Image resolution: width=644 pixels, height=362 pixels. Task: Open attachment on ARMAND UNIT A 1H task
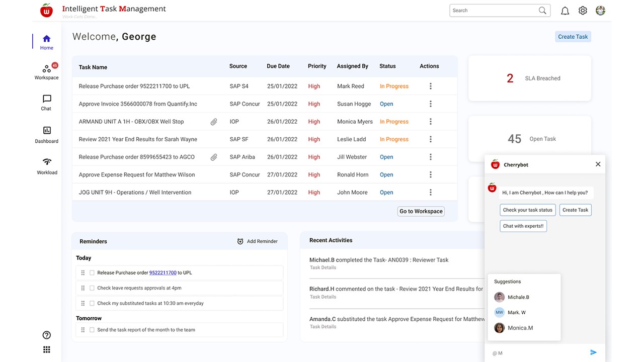pyautogui.click(x=214, y=122)
